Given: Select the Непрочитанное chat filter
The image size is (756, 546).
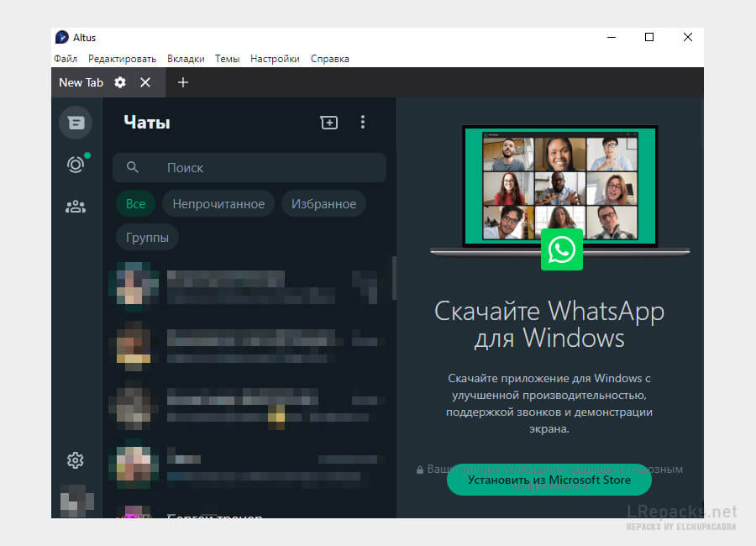Looking at the screenshot, I should pos(218,204).
